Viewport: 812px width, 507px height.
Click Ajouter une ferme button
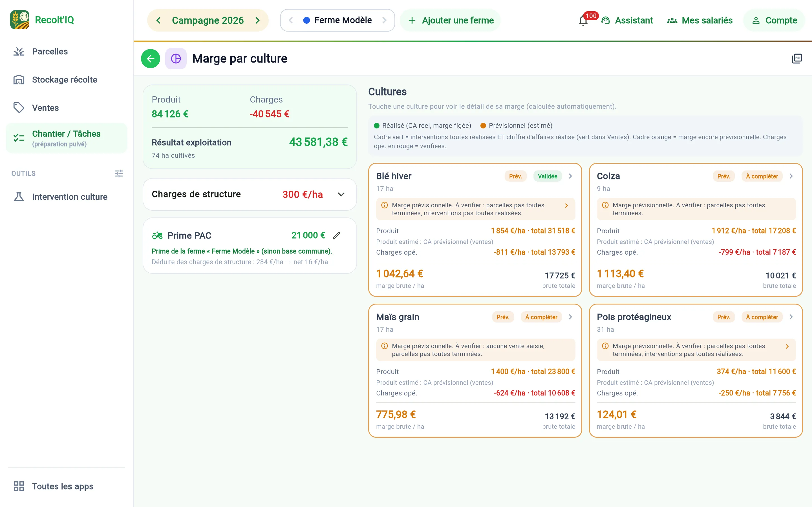click(450, 21)
